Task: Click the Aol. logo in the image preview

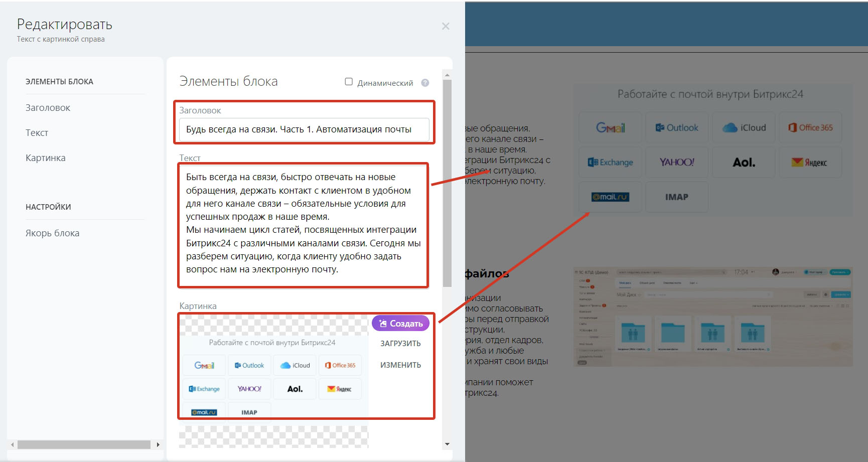Action: click(295, 389)
